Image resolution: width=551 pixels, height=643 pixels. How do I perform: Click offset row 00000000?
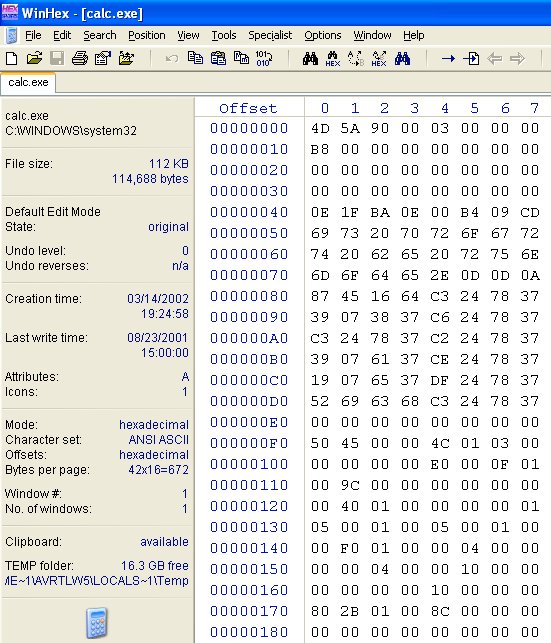pyautogui.click(x=249, y=128)
